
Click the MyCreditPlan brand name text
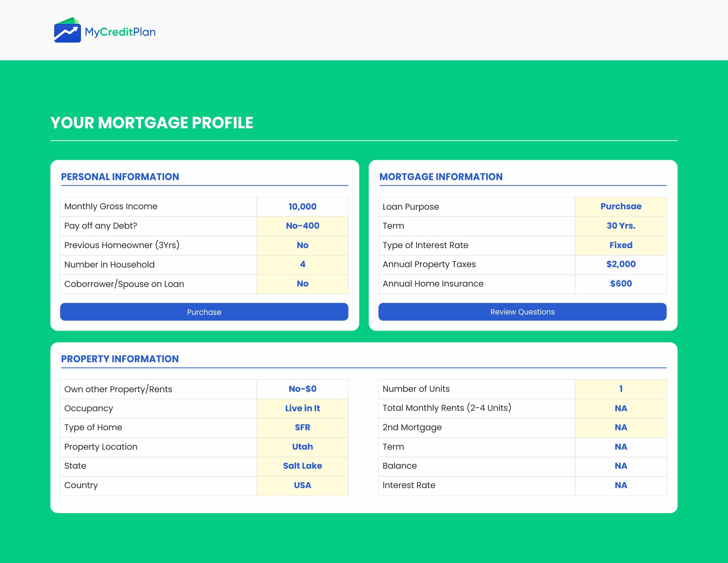pyautogui.click(x=120, y=32)
